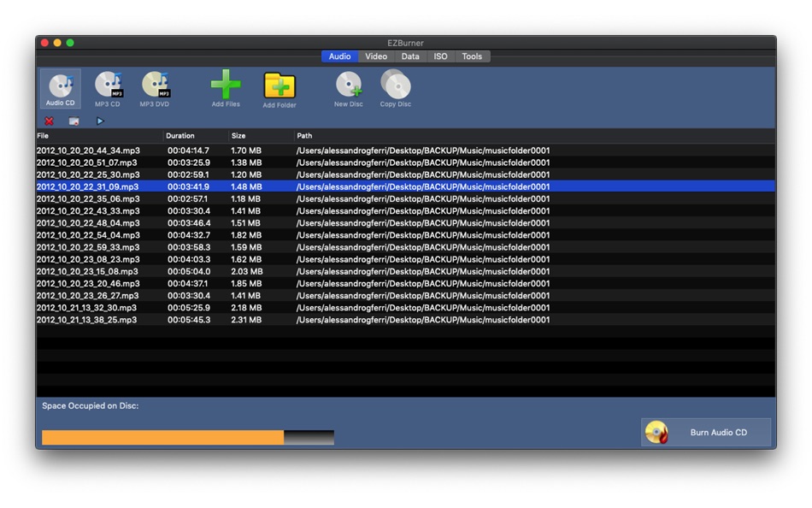Switch to the Video tab

pos(376,56)
